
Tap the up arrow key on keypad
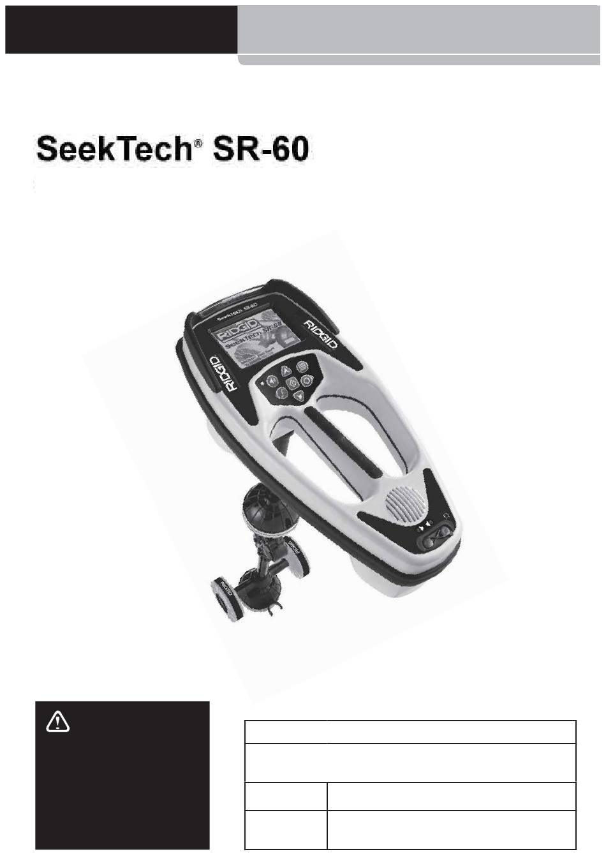pyautogui.click(x=286, y=371)
